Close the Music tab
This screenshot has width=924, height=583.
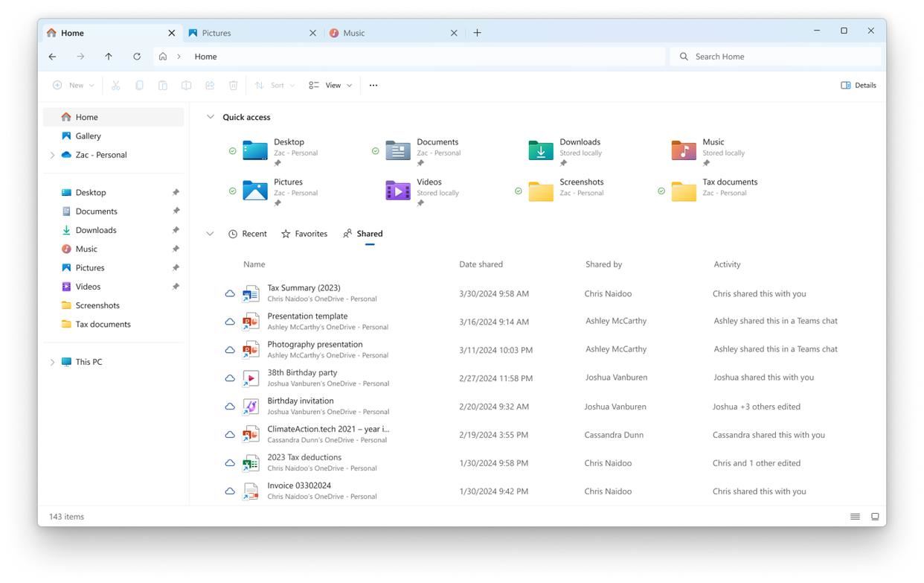click(x=454, y=33)
